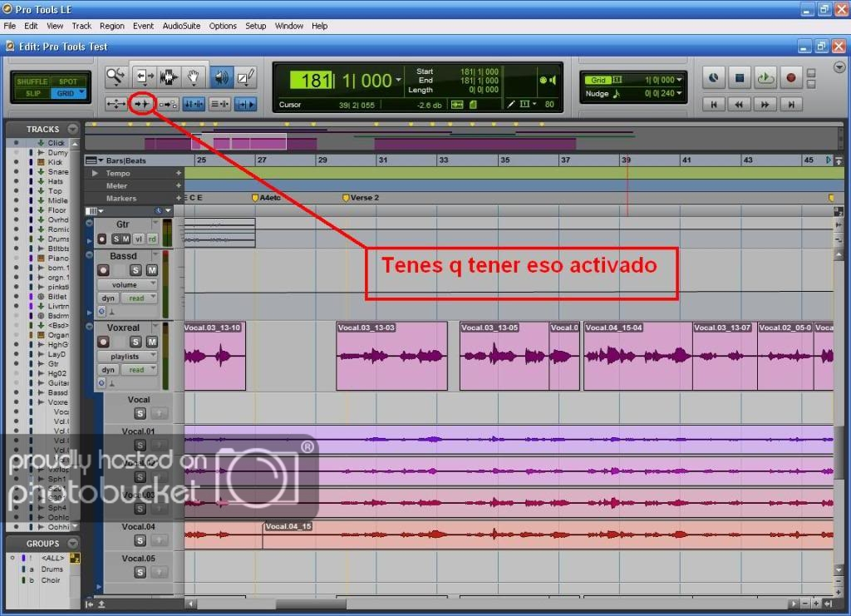Select the Grabber hand tool
The height and width of the screenshot is (616, 851).
pos(193,77)
